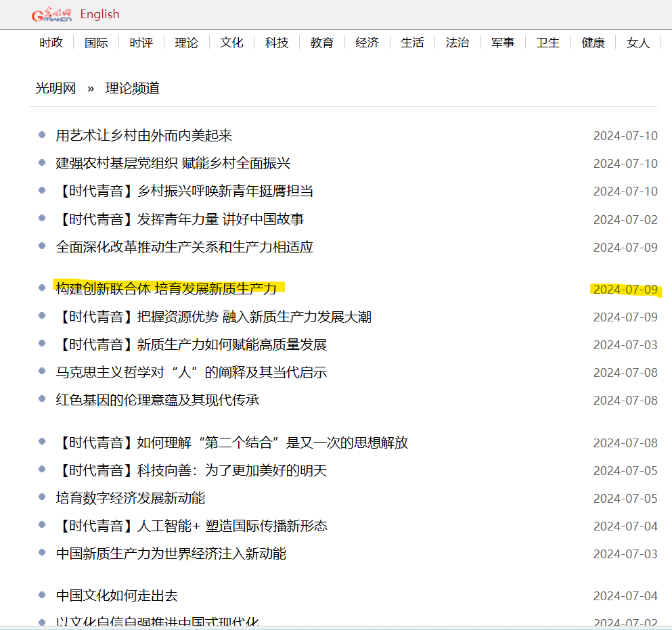This screenshot has height=630, width=672.
Task: Switch site language to English
Action: coord(99,14)
